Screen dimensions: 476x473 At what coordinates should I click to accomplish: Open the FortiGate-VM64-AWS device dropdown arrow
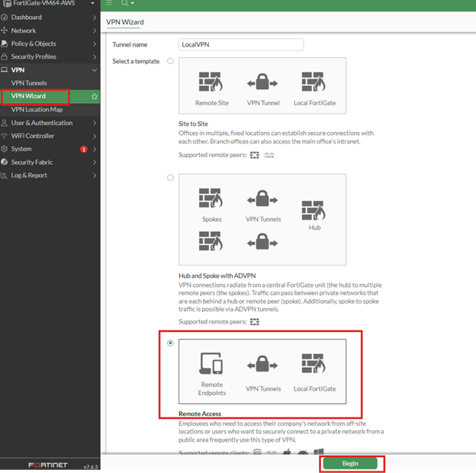(92, 3)
